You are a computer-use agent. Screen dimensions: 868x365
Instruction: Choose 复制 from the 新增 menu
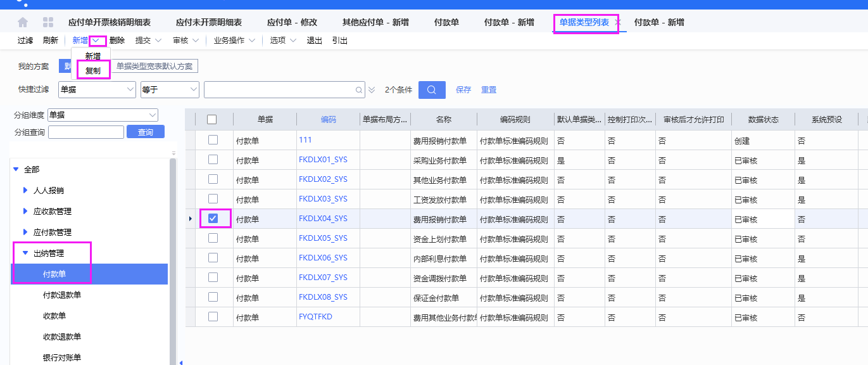tap(93, 70)
